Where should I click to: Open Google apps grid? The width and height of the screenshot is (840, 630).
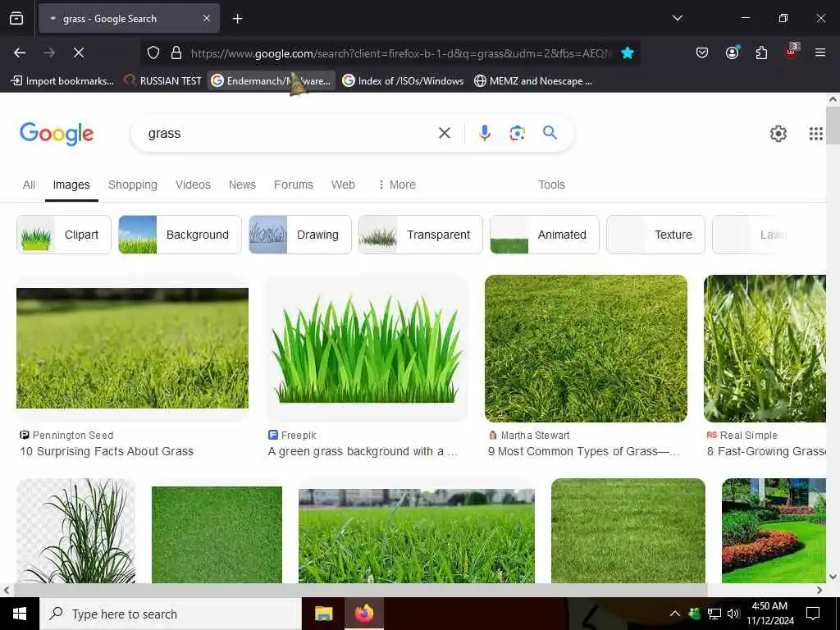tap(815, 134)
